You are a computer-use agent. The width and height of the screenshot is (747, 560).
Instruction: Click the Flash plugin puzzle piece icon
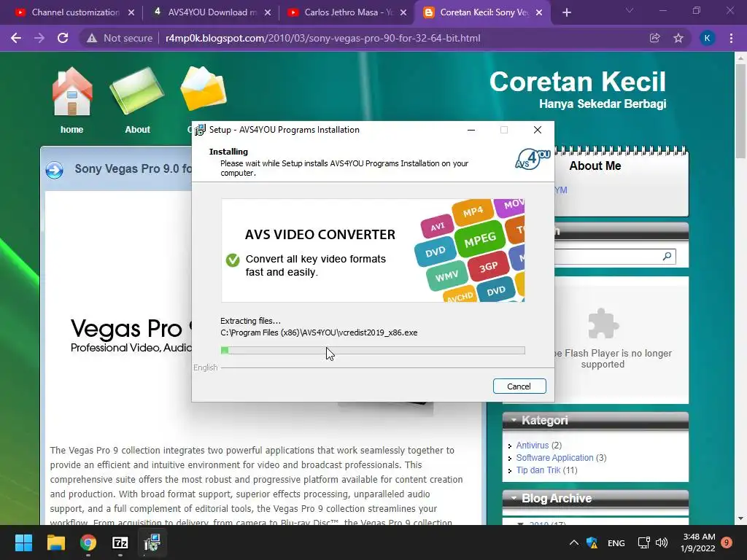tap(603, 324)
